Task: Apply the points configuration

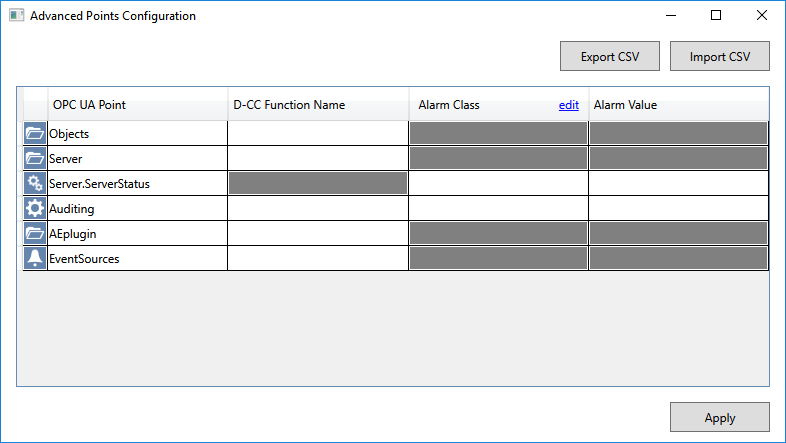Action: point(719,418)
